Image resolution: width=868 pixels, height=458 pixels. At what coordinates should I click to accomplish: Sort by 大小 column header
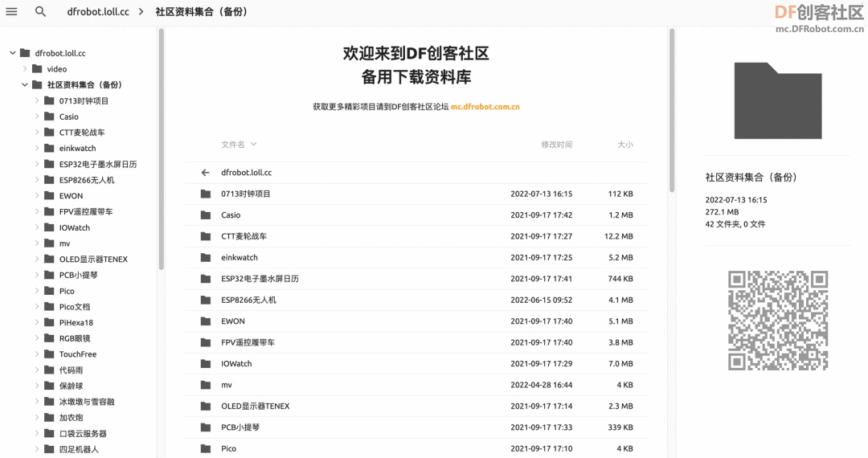tap(625, 145)
